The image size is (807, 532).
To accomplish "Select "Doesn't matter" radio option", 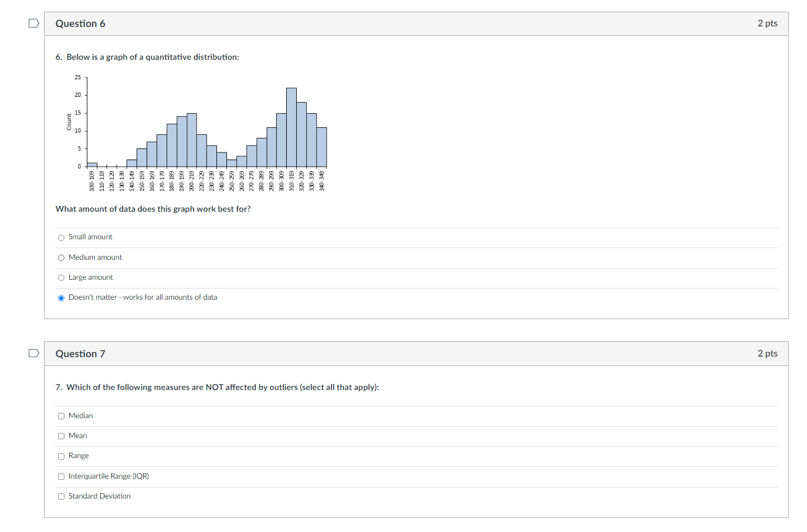I will (61, 298).
